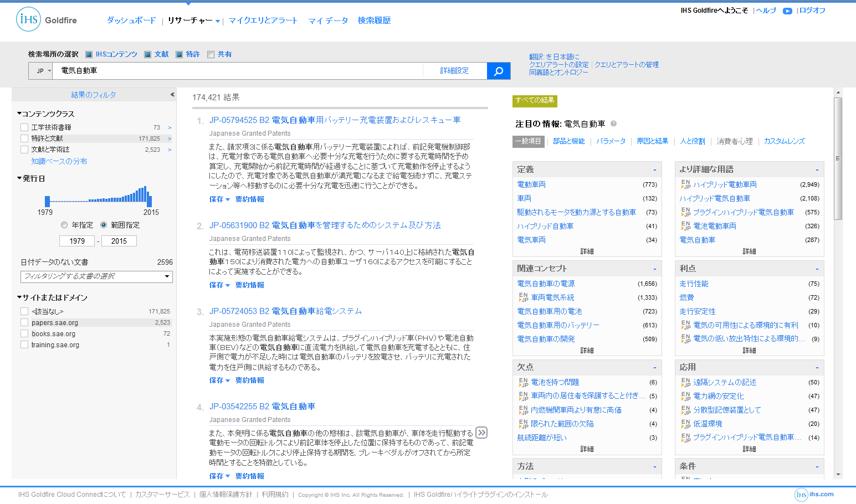856x504 pixels.
Task: Select the 年指定 radio button
Action: 64,225
